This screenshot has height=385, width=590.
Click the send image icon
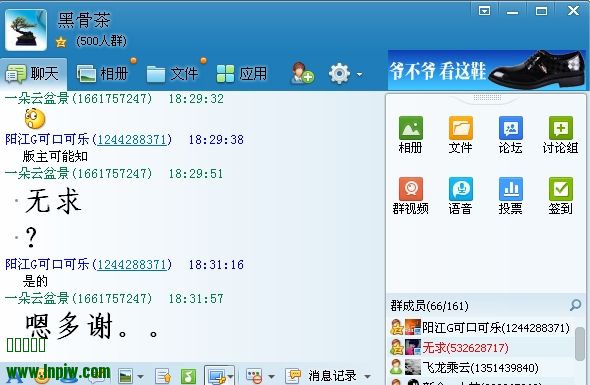(x=125, y=376)
